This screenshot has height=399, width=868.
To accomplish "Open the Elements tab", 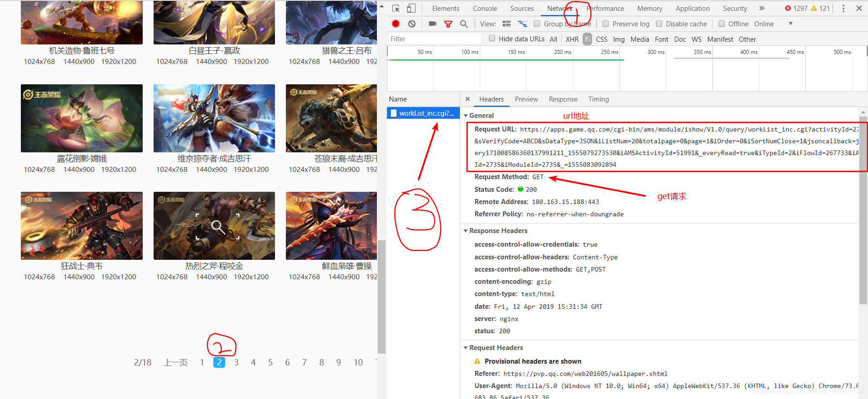I will point(445,9).
